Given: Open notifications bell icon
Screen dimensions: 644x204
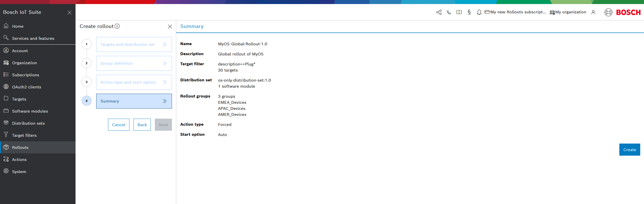Looking at the screenshot, I should tap(479, 12).
